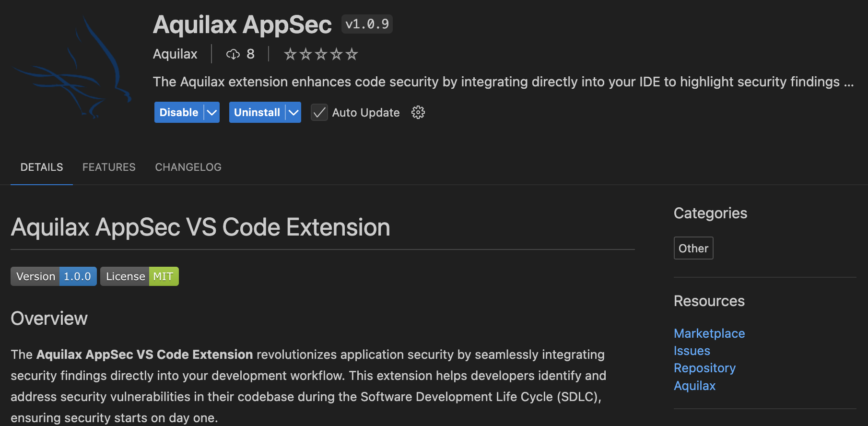Select the Details tab
868x426 pixels.
(42, 167)
